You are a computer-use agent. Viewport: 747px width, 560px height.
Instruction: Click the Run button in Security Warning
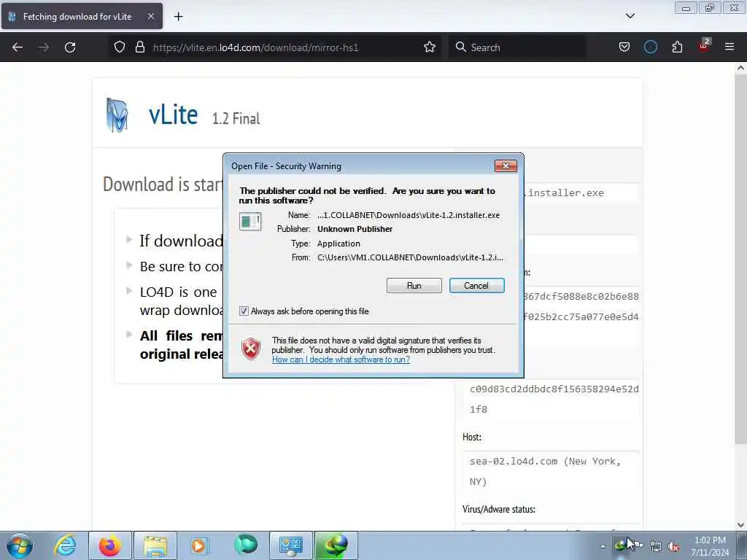tap(414, 286)
